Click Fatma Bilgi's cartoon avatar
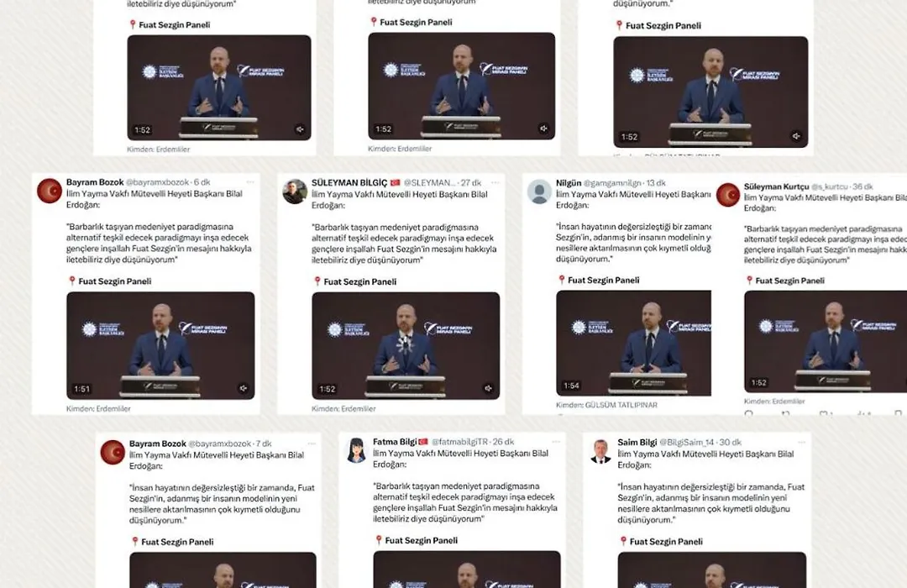Screen dimensions: 907x588 356,451
